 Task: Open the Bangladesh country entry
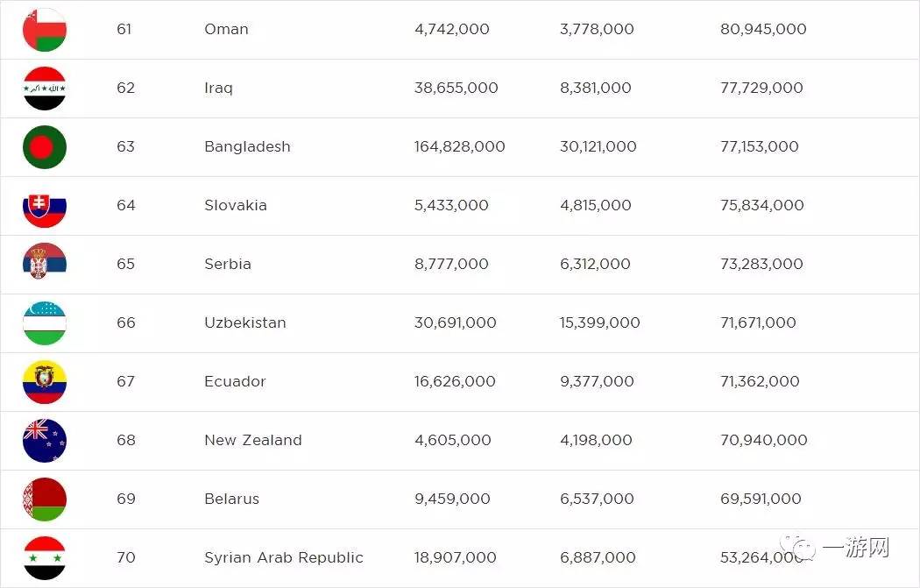(x=247, y=147)
